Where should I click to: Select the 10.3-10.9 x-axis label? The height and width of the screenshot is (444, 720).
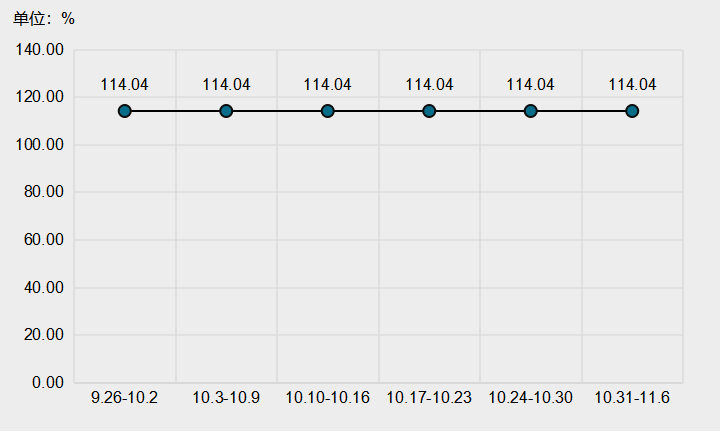[x=226, y=398]
